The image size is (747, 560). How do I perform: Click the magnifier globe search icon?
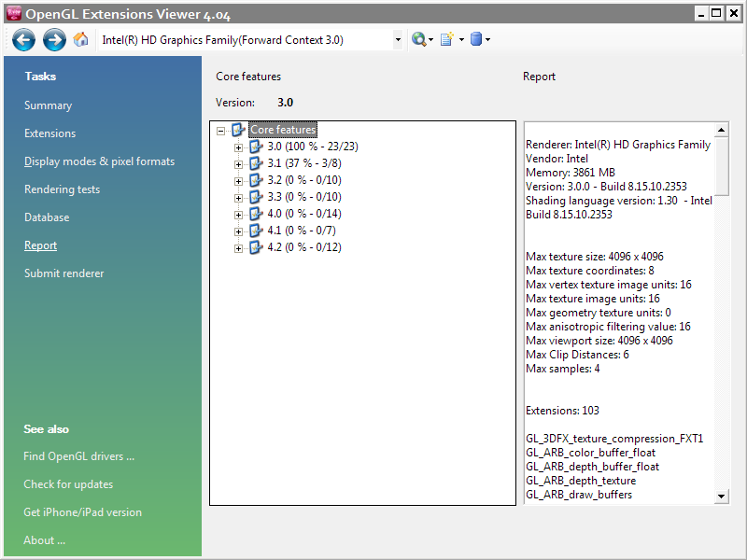(418, 39)
